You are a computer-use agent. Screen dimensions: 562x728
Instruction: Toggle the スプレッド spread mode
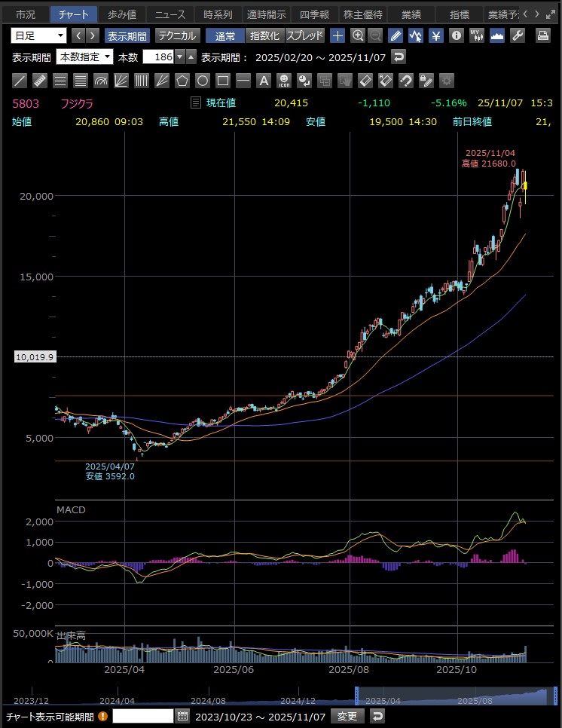pos(304,35)
